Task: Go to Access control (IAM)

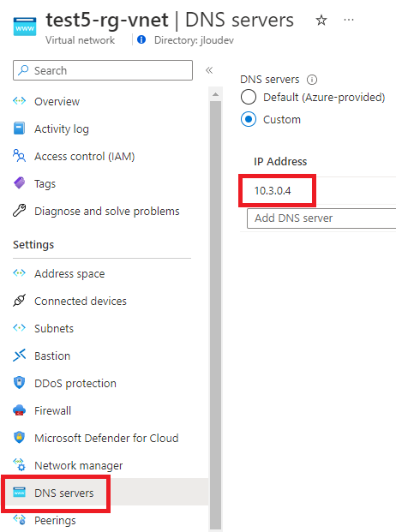Action: (x=84, y=157)
